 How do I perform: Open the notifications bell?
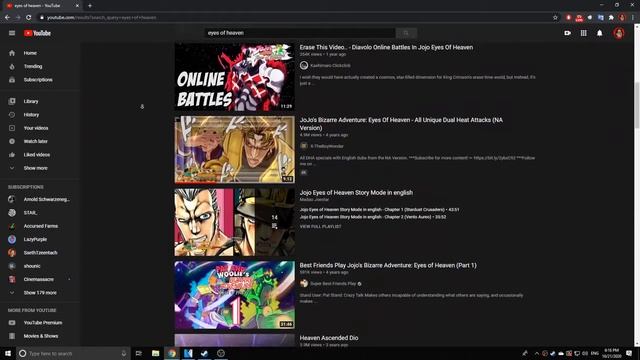(600, 33)
